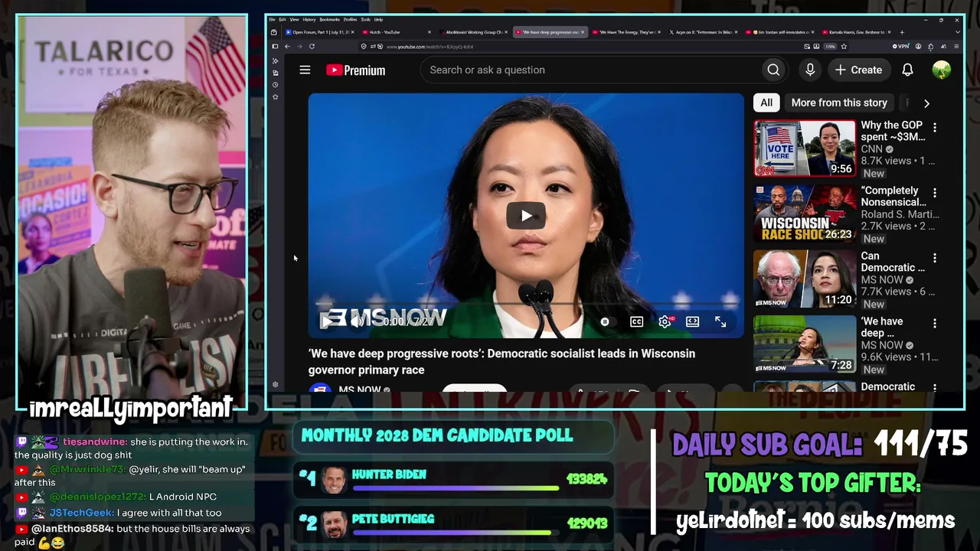Open the browser View menu
Viewport: 980px width, 551px height.
(294, 19)
